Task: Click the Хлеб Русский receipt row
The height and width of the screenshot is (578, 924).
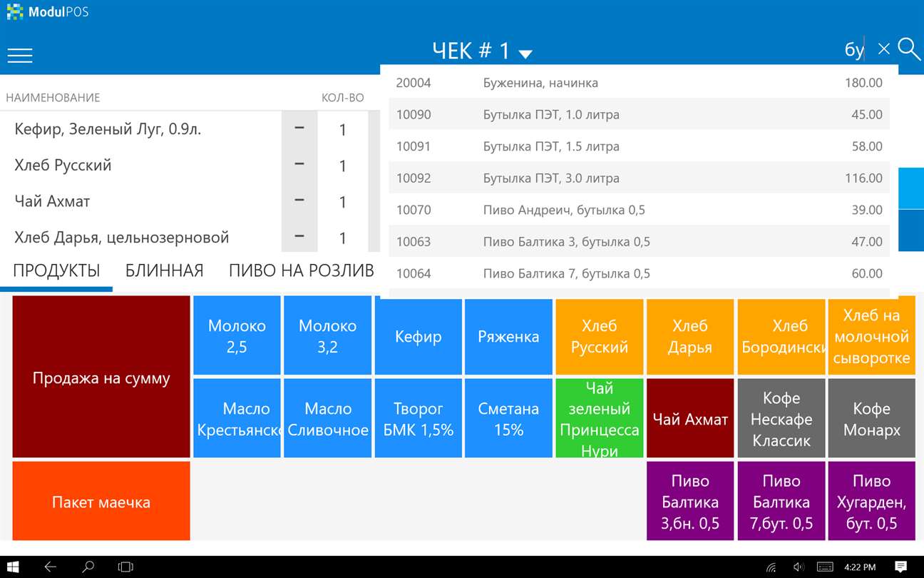Action: coord(63,165)
